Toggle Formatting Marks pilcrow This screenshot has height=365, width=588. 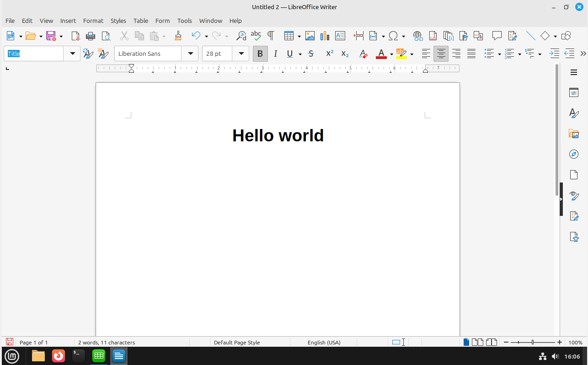click(x=271, y=36)
